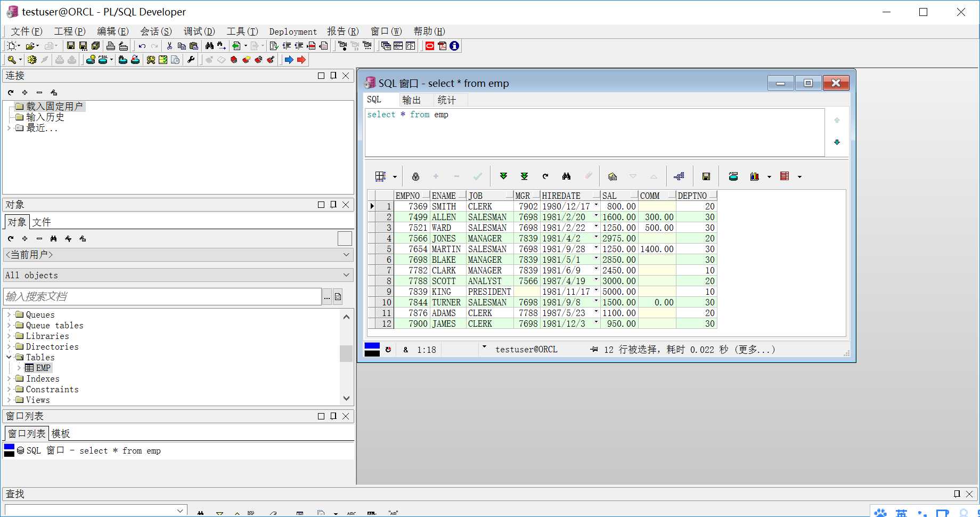
Task: Open the 帮助(H) menu
Action: pyautogui.click(x=429, y=31)
